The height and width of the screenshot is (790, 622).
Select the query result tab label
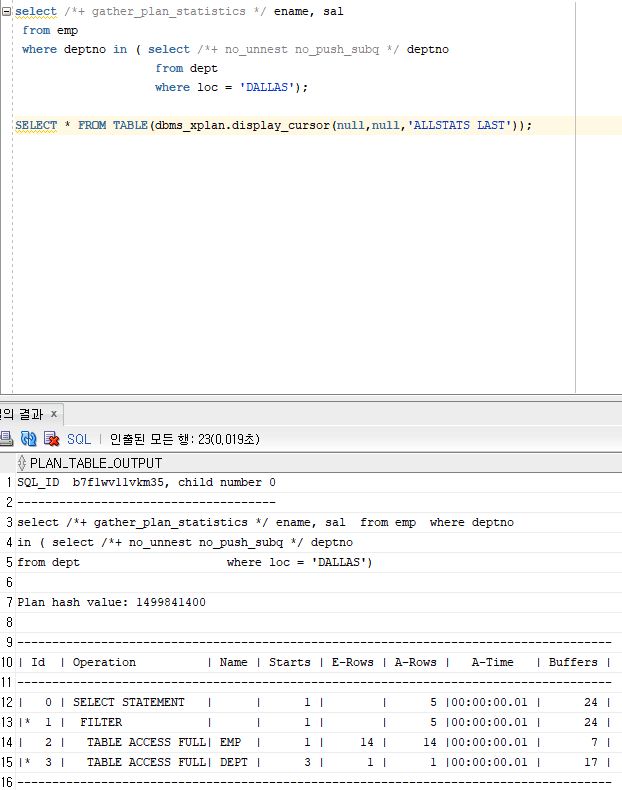click(x=22, y=414)
